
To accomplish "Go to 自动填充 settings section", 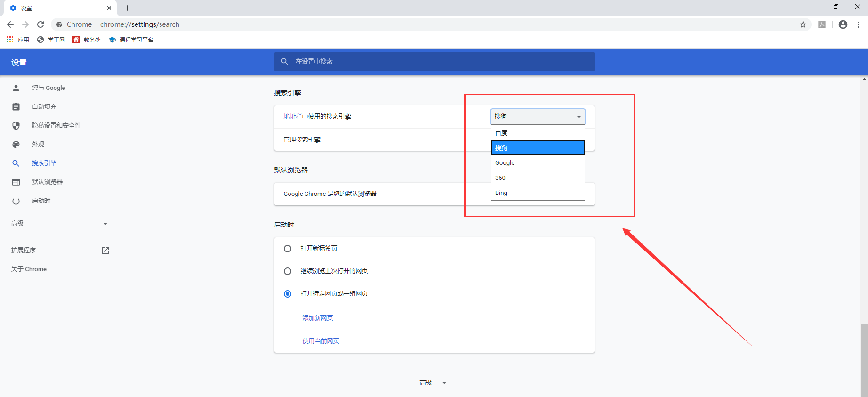I will [x=44, y=107].
